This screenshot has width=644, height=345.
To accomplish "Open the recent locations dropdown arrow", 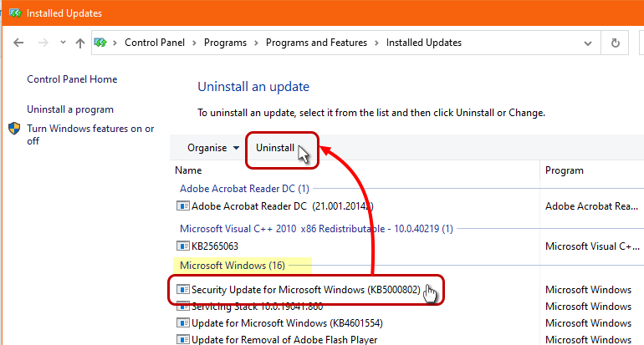I will (x=63, y=43).
